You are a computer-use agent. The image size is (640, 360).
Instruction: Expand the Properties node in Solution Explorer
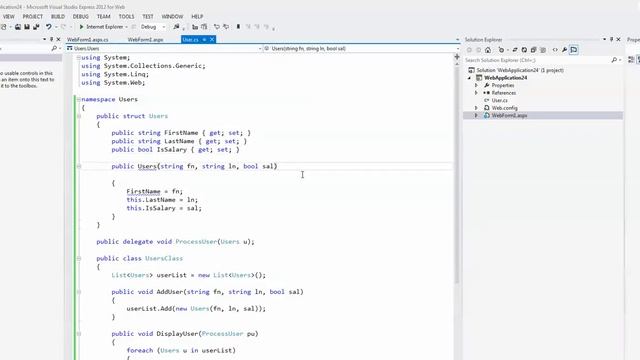coord(476,85)
